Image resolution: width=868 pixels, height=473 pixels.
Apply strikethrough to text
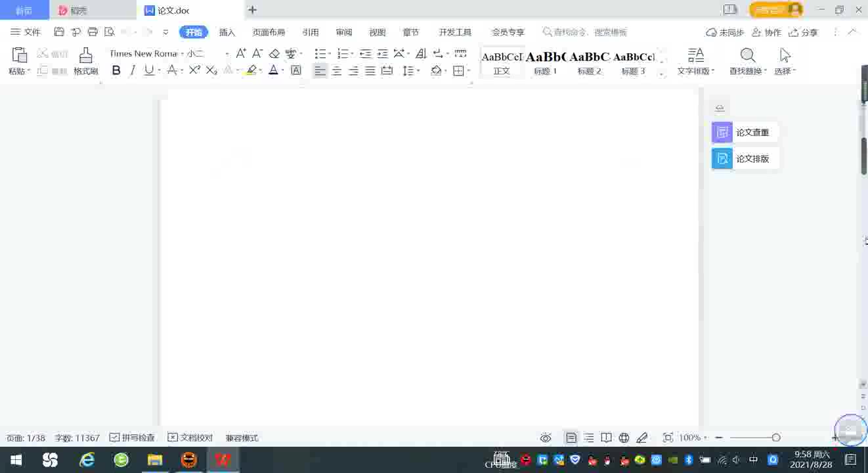[x=171, y=70]
